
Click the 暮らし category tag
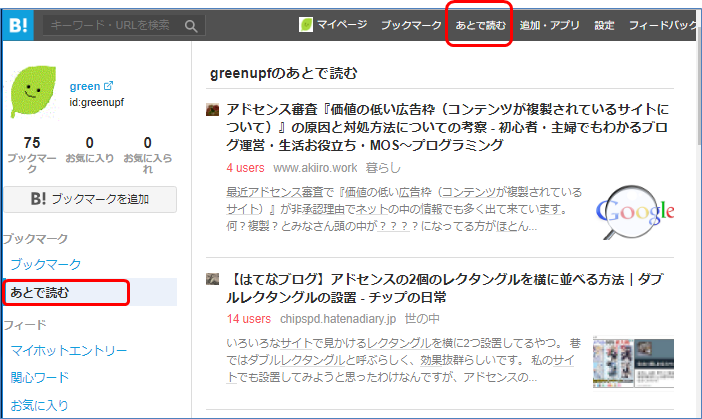tap(383, 168)
